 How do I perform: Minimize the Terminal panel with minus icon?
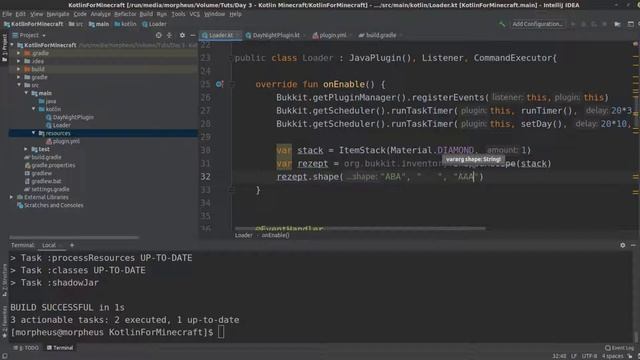pyautogui.click(x=633, y=245)
